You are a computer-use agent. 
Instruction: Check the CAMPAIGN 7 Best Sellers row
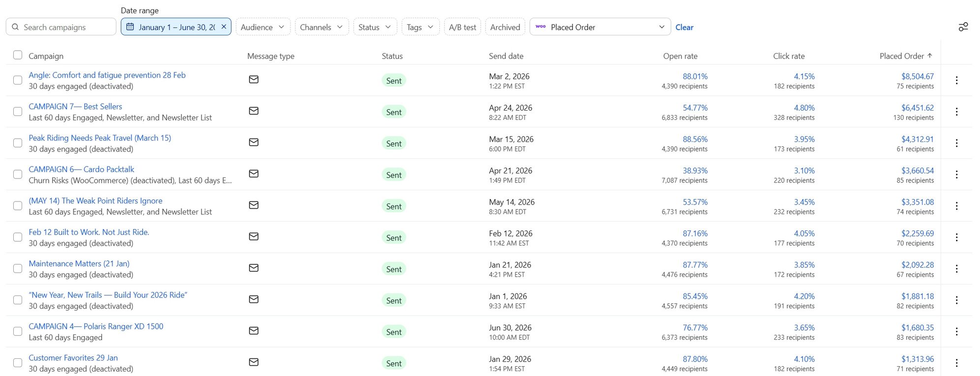click(18, 112)
